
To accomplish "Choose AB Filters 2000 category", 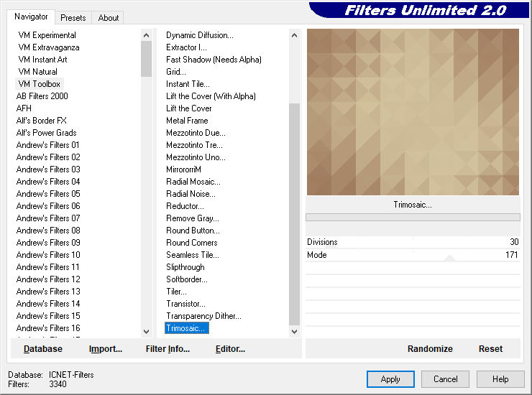I will pyautogui.click(x=42, y=96).
